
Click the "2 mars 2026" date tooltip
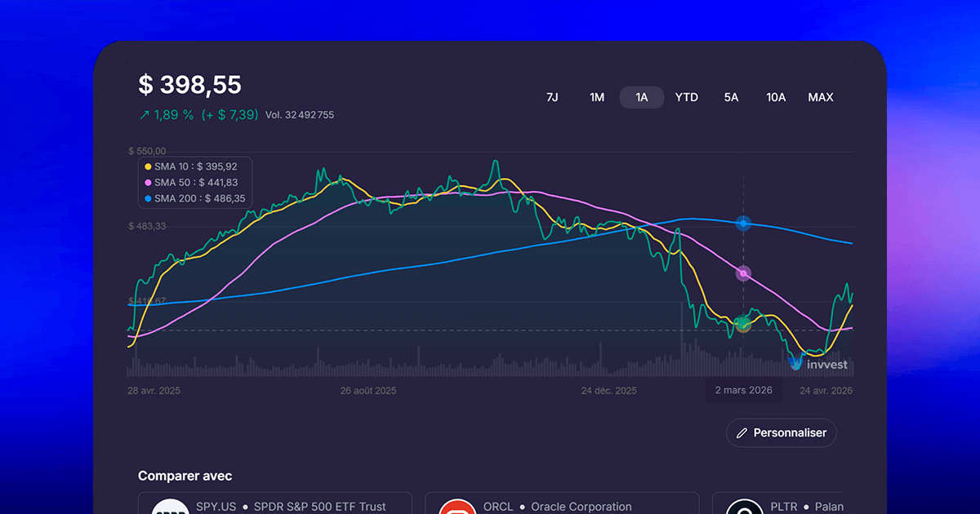744,390
